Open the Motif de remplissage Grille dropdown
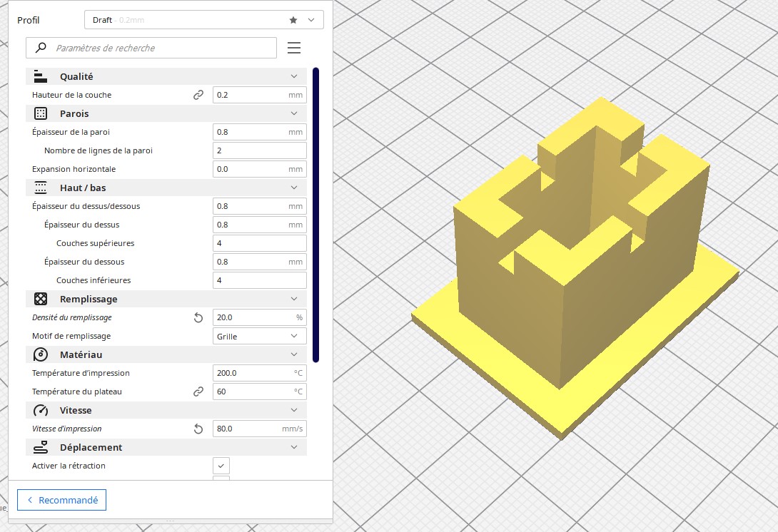 click(x=260, y=336)
